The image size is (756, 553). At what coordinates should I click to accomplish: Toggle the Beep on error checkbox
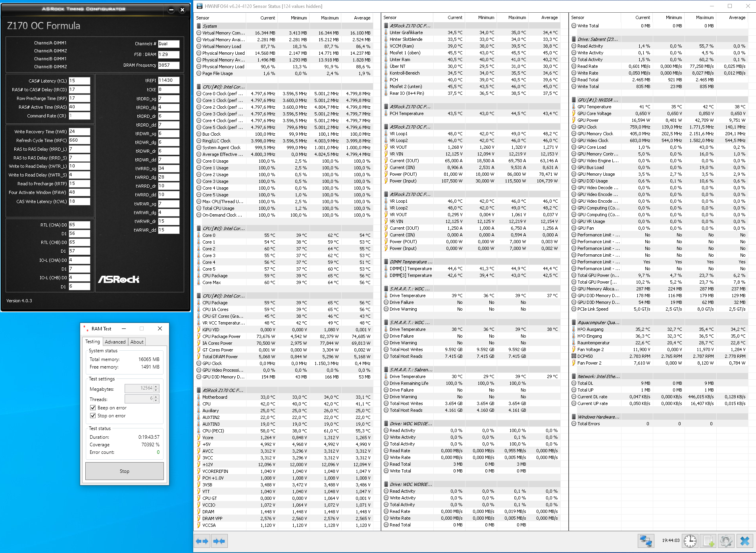coord(93,408)
